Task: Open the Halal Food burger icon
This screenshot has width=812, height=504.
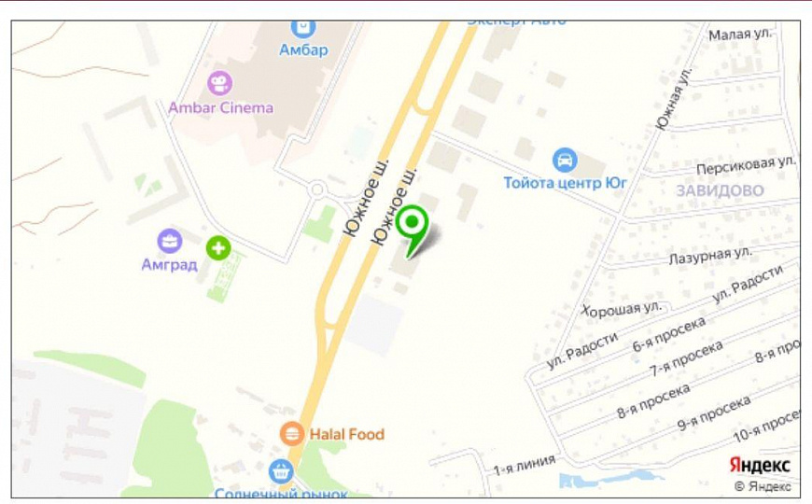Action: (292, 433)
